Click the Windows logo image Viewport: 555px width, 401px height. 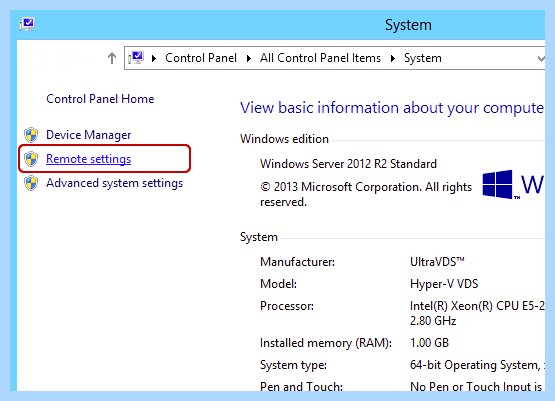(x=498, y=184)
